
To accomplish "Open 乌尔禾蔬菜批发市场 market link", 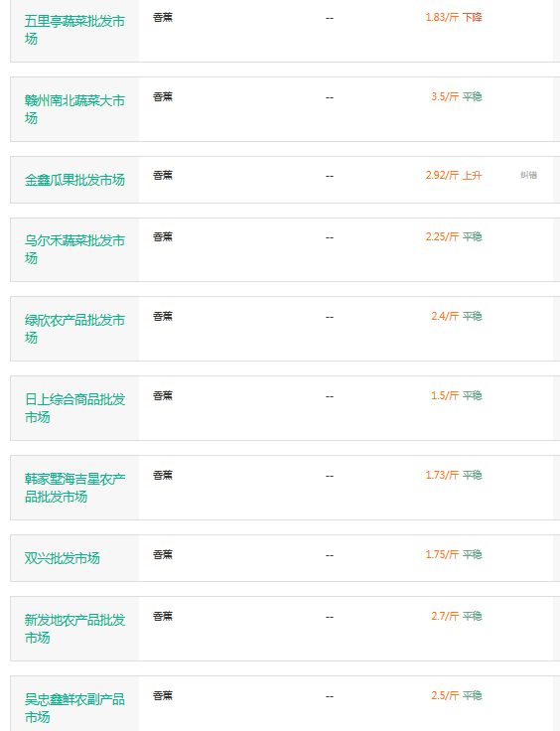I will (x=74, y=249).
